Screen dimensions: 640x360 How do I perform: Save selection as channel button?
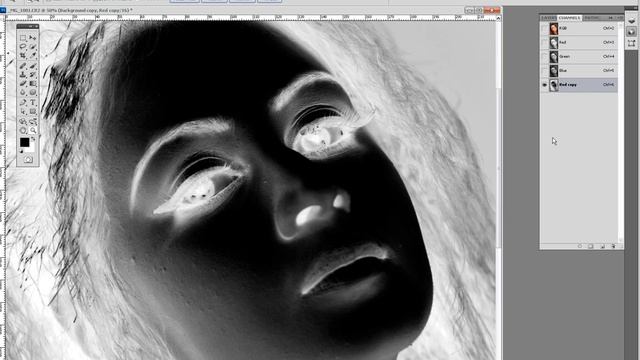coord(591,246)
